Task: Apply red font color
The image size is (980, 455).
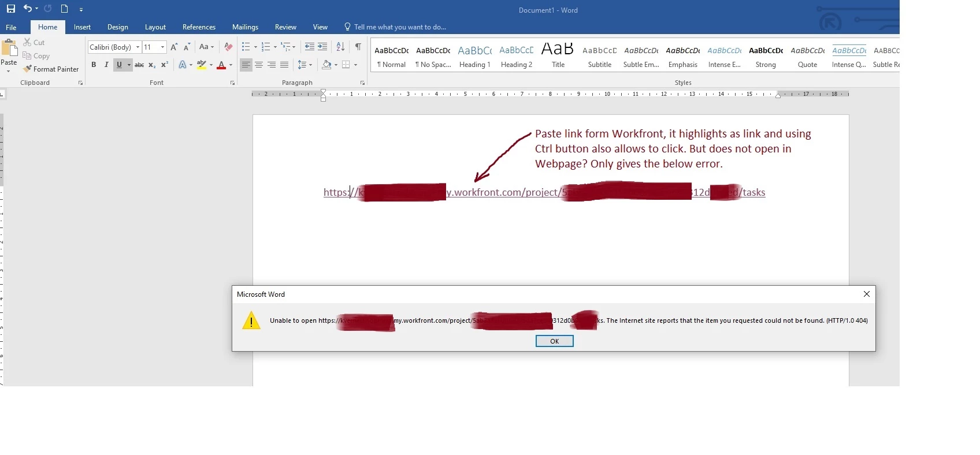Action: pos(221,65)
